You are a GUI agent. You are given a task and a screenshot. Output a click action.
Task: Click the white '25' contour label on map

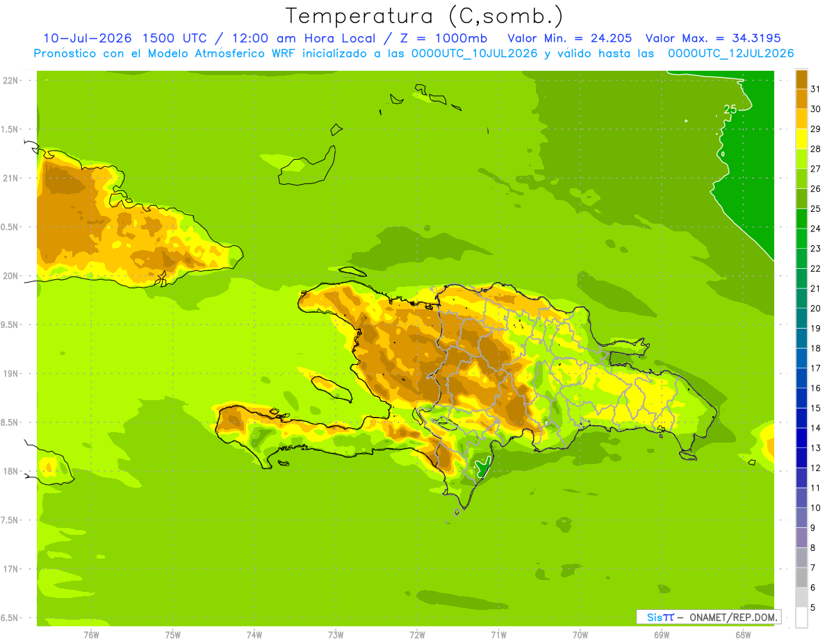(x=730, y=109)
